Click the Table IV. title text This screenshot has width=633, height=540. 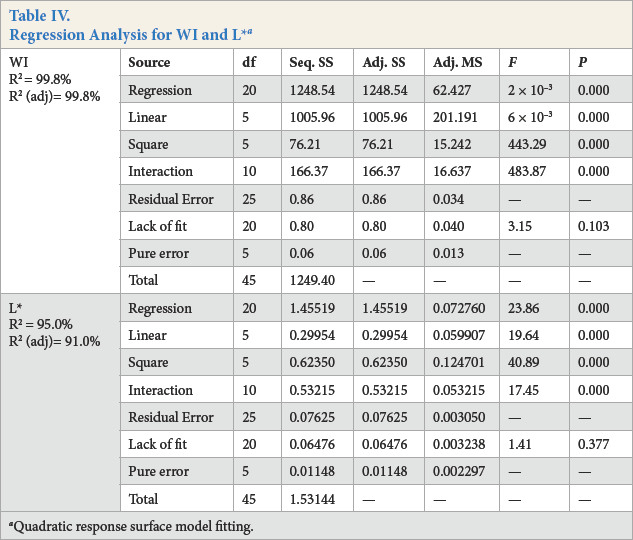tap(40, 16)
